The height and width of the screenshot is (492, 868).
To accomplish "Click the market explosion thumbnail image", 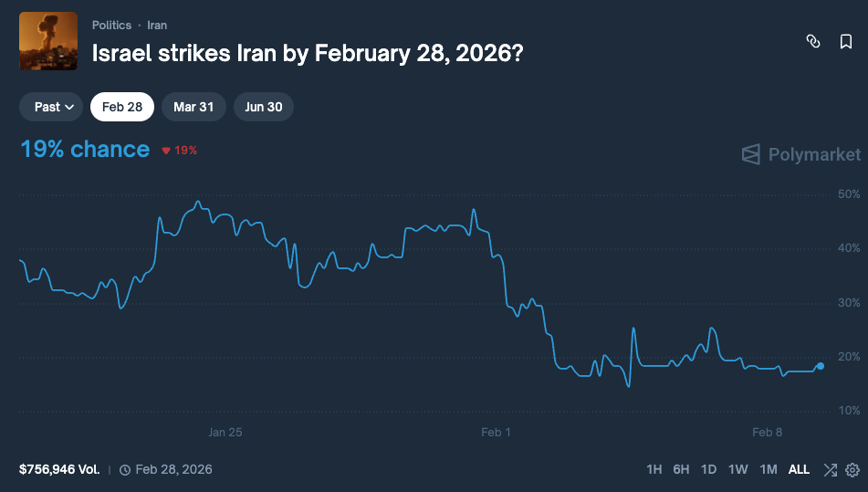I will pyautogui.click(x=48, y=41).
